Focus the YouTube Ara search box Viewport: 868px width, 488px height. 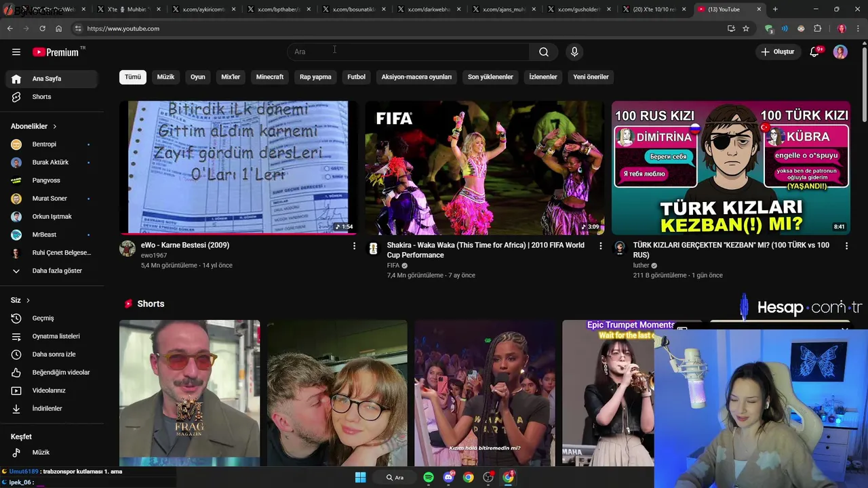[x=408, y=52]
